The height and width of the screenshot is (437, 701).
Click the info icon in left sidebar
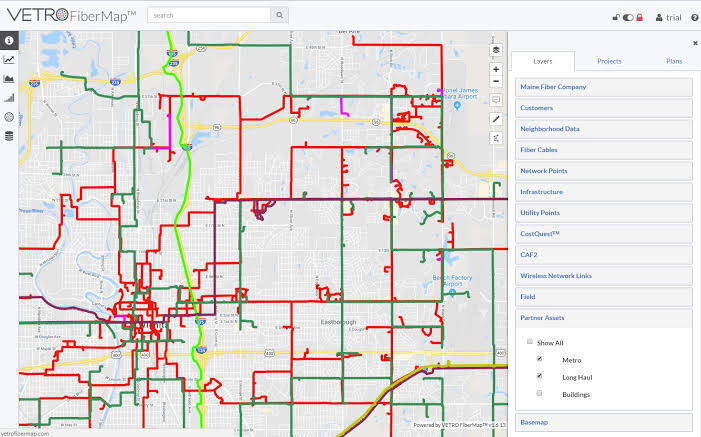[x=9, y=40]
